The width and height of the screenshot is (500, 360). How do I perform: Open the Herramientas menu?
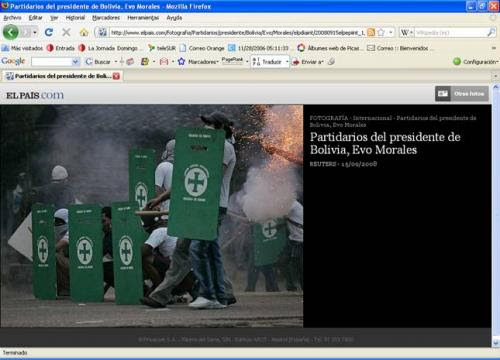click(143, 18)
